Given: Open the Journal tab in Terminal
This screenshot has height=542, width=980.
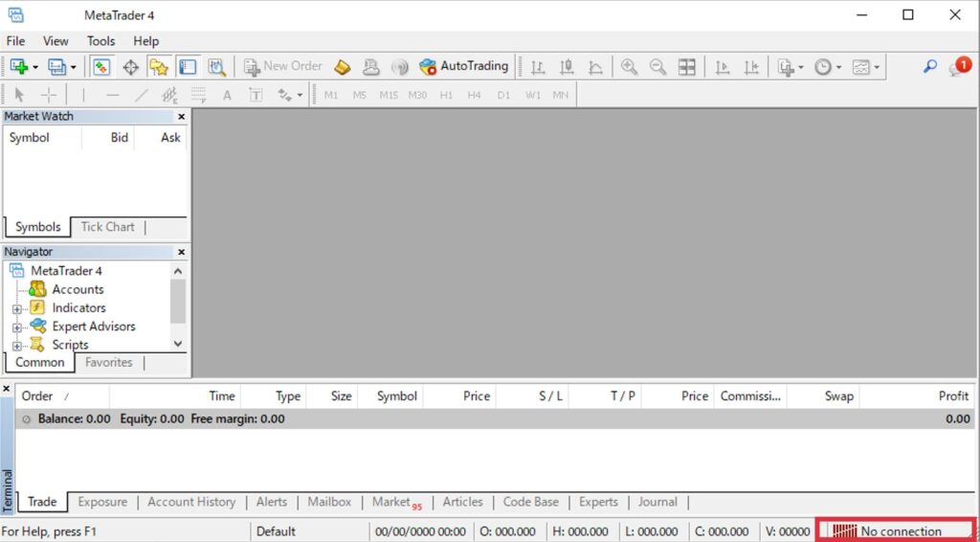Looking at the screenshot, I should 657,502.
